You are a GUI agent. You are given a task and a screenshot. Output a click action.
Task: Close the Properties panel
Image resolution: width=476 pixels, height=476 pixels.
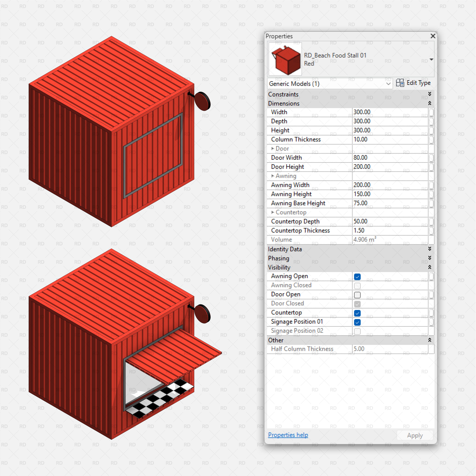[433, 36]
